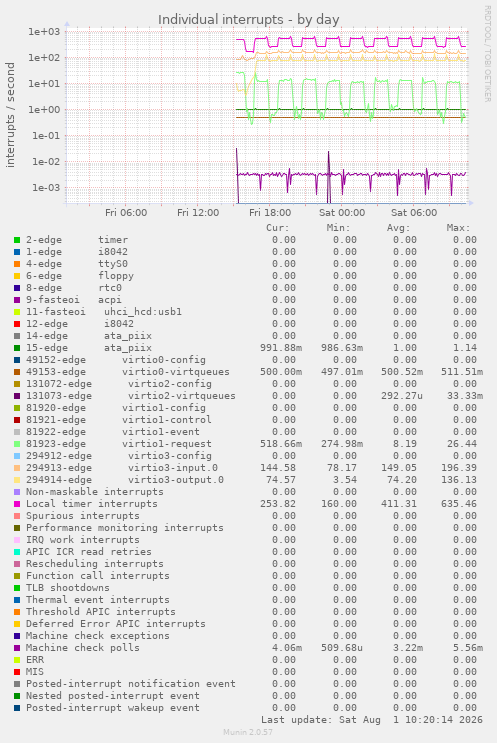Click the Avg column header
497x743 pixels.
coord(398,228)
